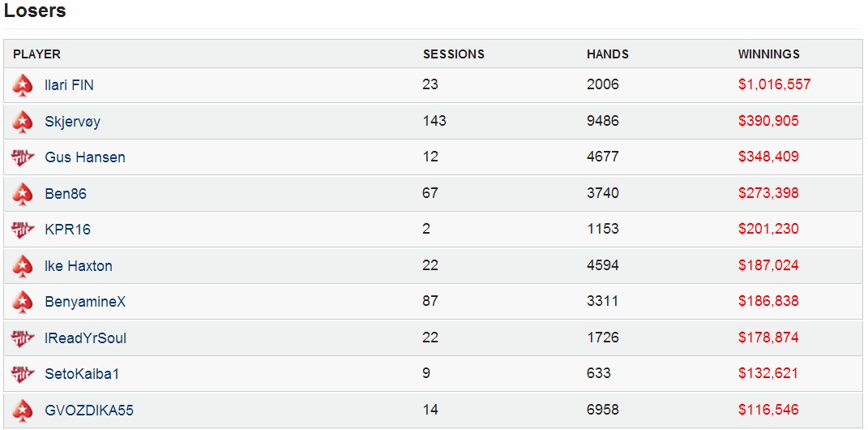Click PokerStars icon next to Ike Haxton

pos(23,266)
